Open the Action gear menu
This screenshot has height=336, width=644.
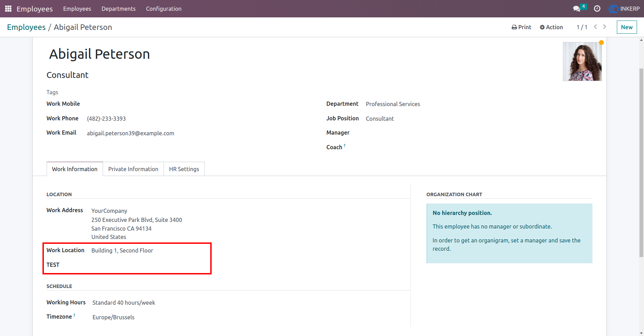coord(551,27)
